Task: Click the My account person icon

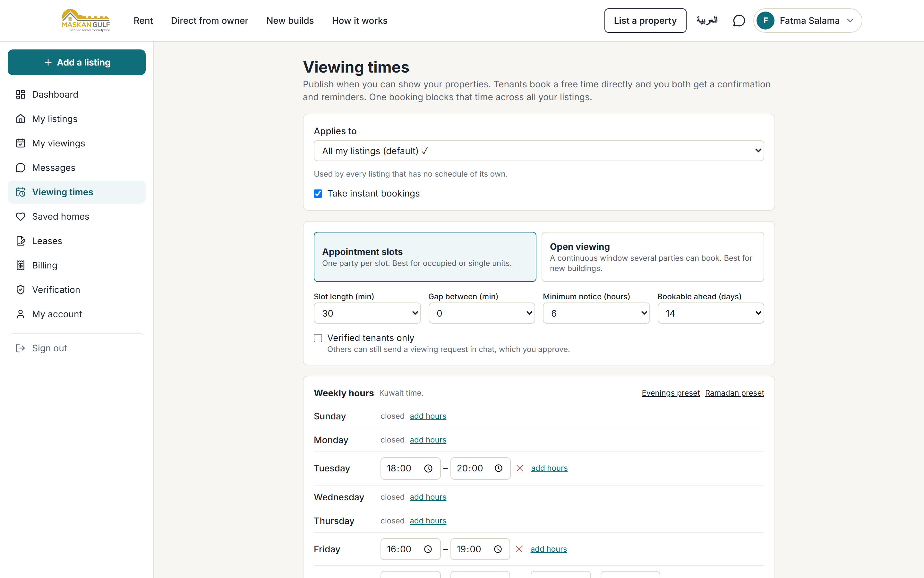Action: [21, 314]
